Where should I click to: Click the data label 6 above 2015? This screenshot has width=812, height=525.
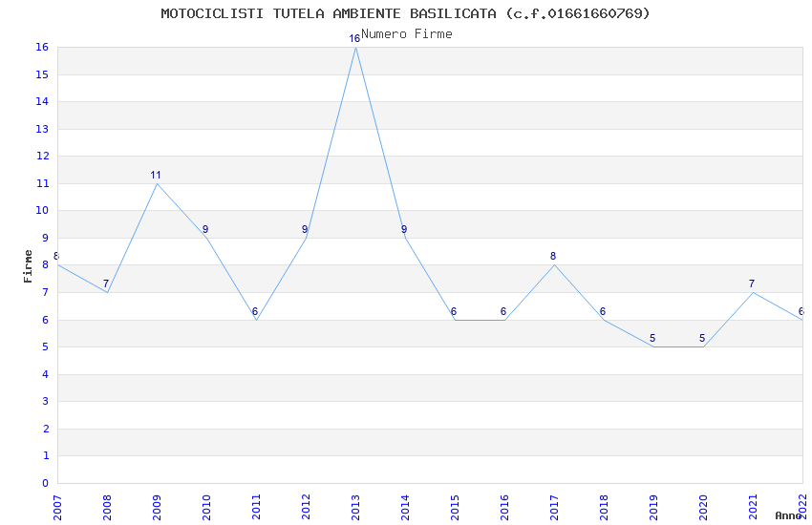coord(454,311)
